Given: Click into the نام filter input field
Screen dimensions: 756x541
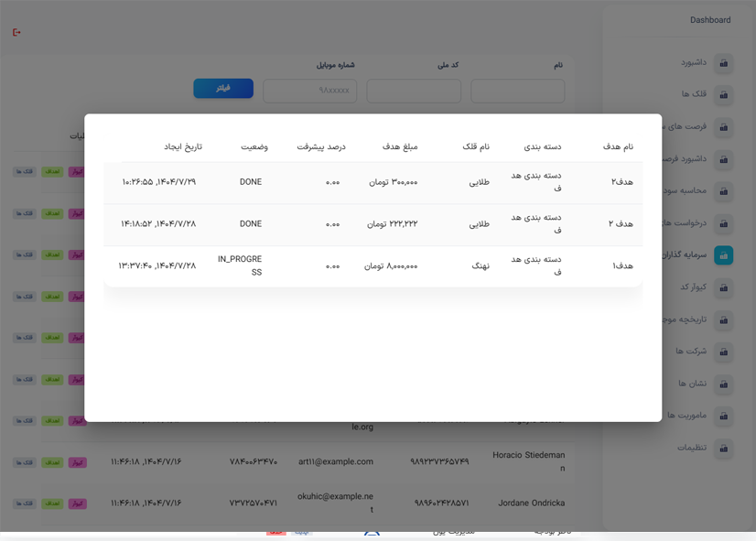Looking at the screenshot, I should point(517,91).
